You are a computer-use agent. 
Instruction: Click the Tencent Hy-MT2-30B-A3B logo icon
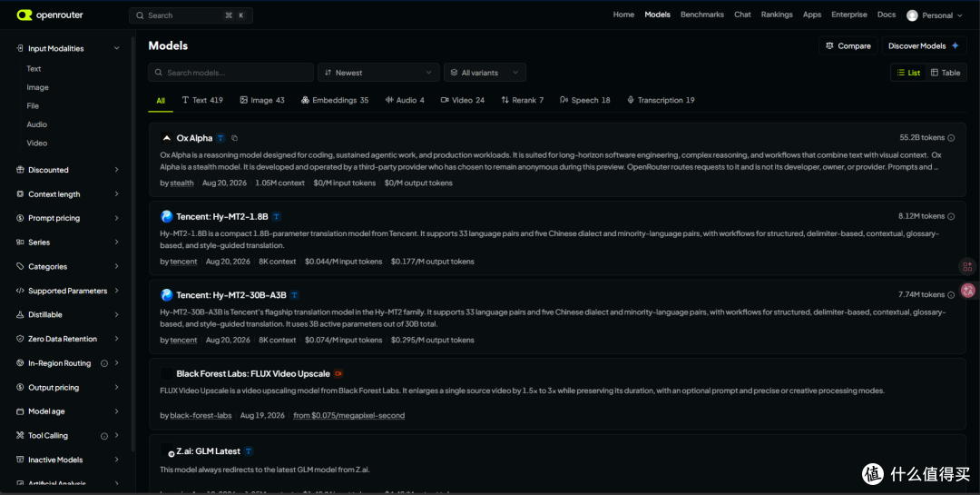166,295
